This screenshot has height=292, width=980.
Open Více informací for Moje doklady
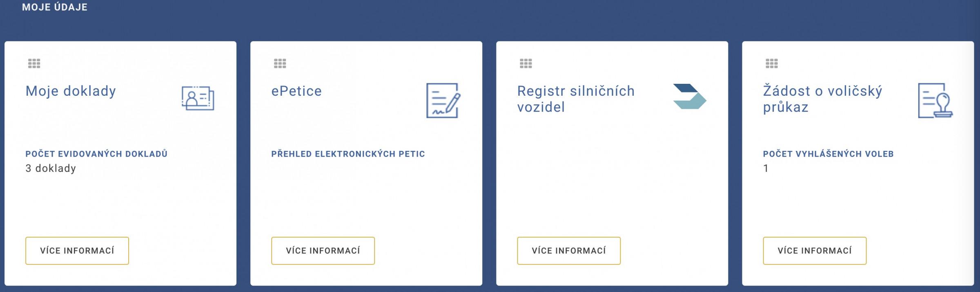77,251
